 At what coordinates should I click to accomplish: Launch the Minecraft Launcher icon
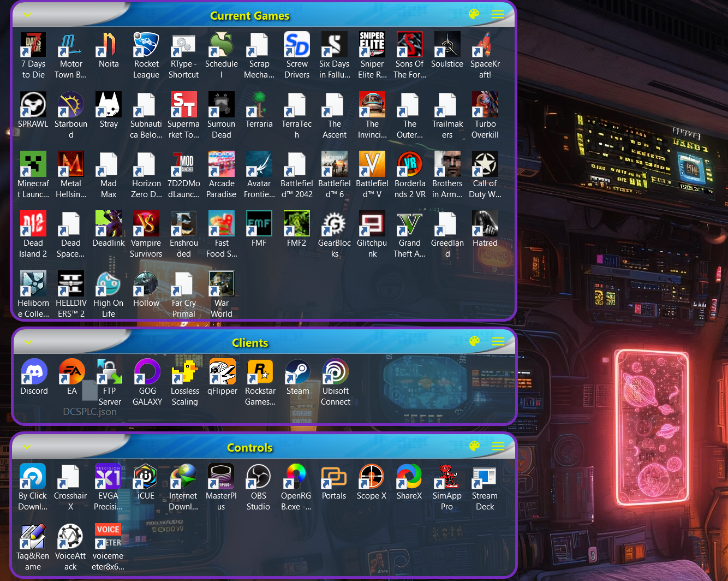pyautogui.click(x=33, y=164)
